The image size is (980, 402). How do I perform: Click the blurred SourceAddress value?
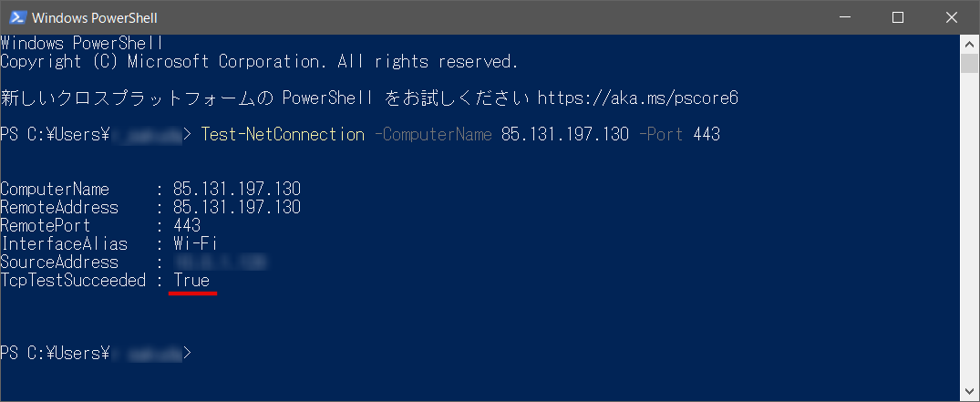(221, 262)
